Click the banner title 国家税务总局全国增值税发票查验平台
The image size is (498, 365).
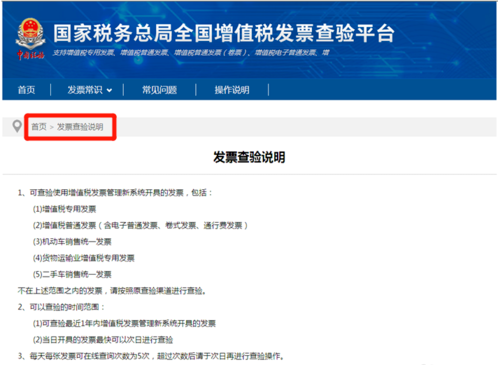pos(224,33)
